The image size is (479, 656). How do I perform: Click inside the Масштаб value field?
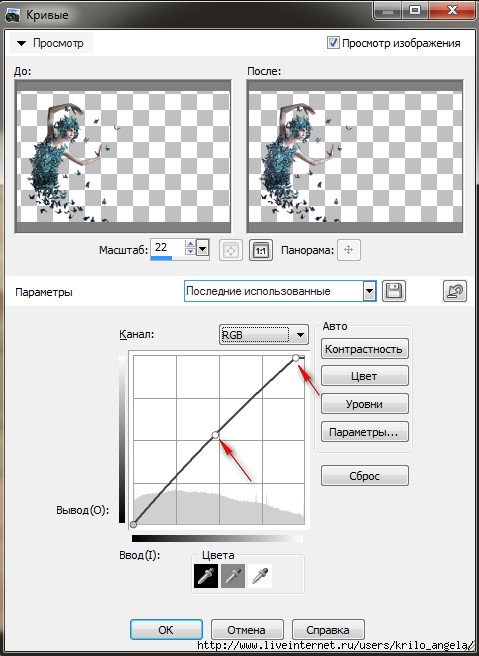[168, 247]
